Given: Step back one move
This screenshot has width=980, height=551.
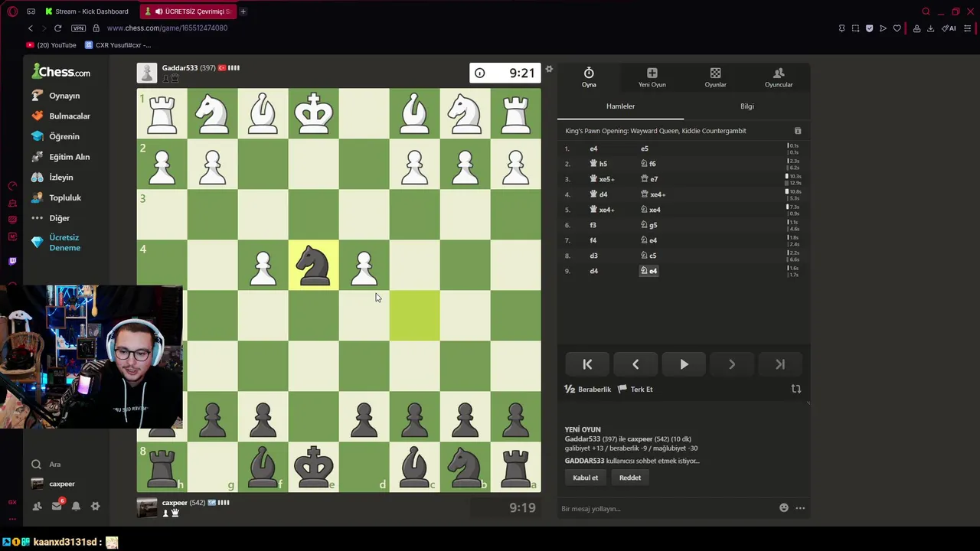Looking at the screenshot, I should click(x=635, y=364).
